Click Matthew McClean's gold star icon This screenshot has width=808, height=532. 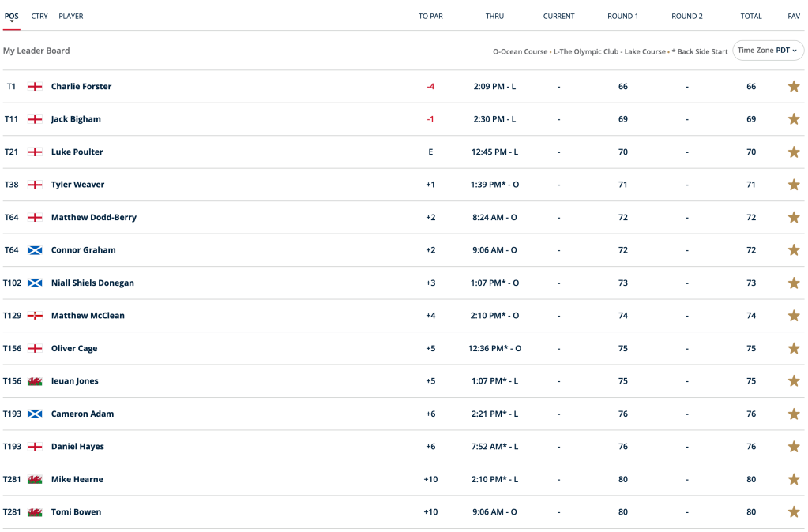pyautogui.click(x=794, y=316)
